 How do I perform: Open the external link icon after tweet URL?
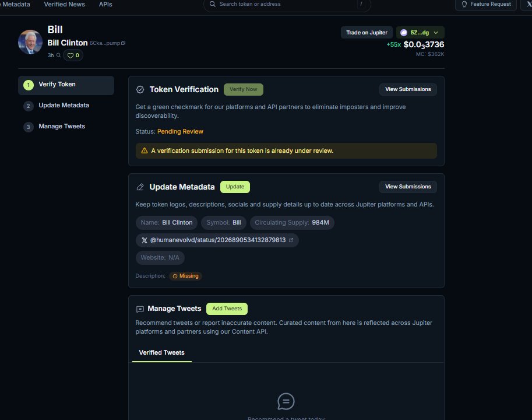[x=291, y=240]
